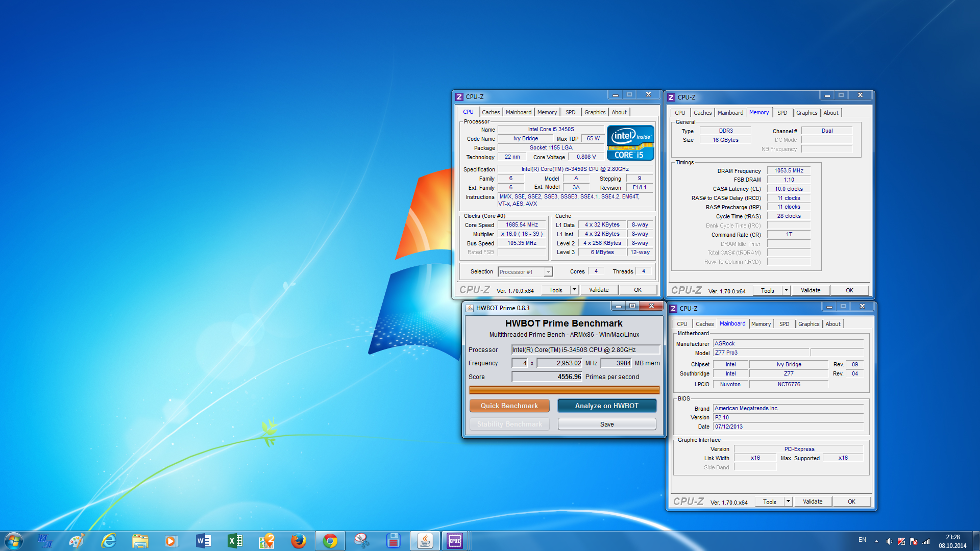Click the MB mem field showing 3984
Image resolution: width=980 pixels, height=551 pixels.
617,363
